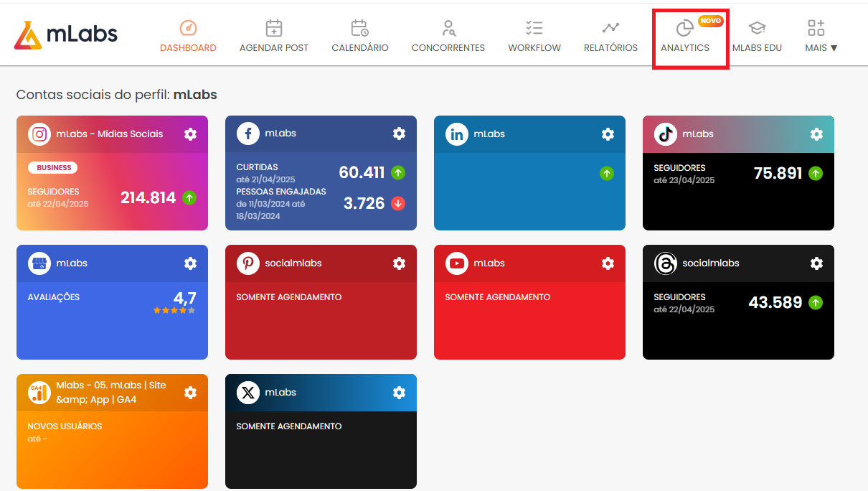Open settings gear on X card

click(399, 393)
